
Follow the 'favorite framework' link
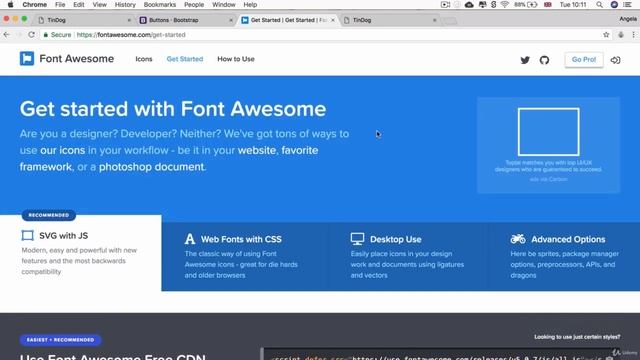[x=300, y=150]
